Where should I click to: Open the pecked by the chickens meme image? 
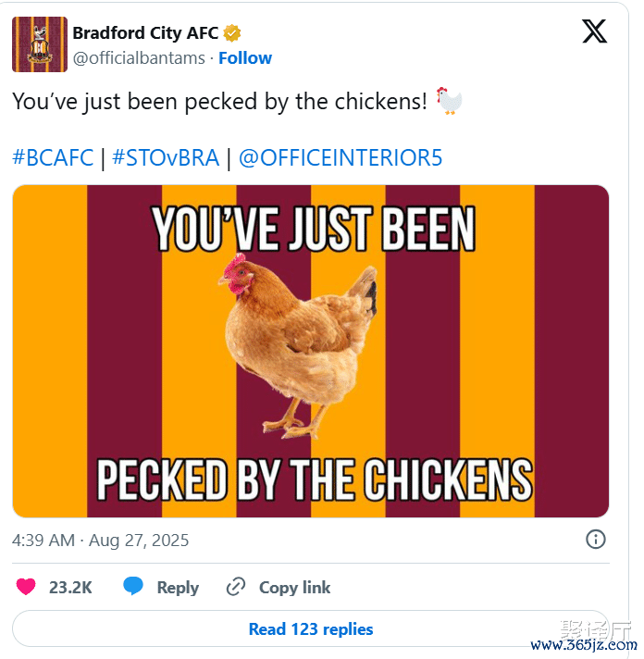(310, 351)
